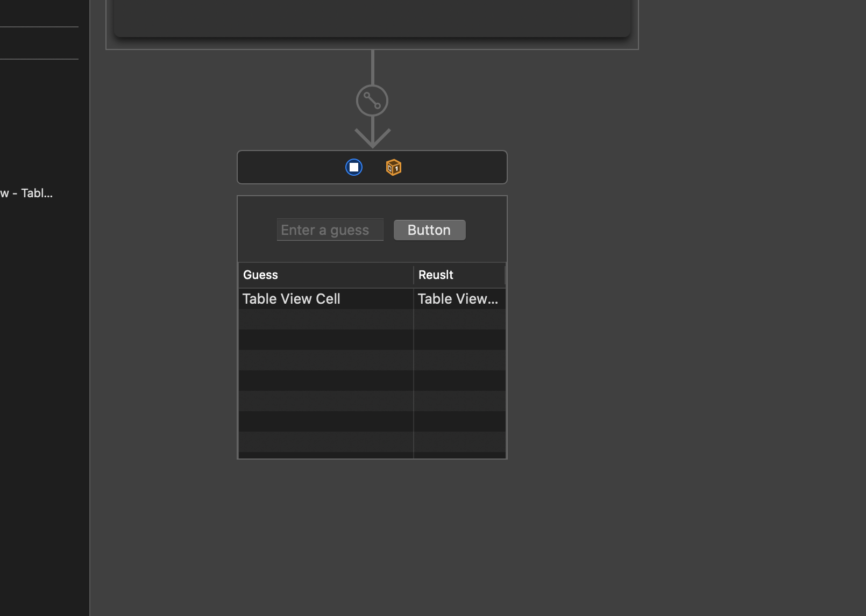
Task: Click the empty second row under Guess
Action: point(325,319)
